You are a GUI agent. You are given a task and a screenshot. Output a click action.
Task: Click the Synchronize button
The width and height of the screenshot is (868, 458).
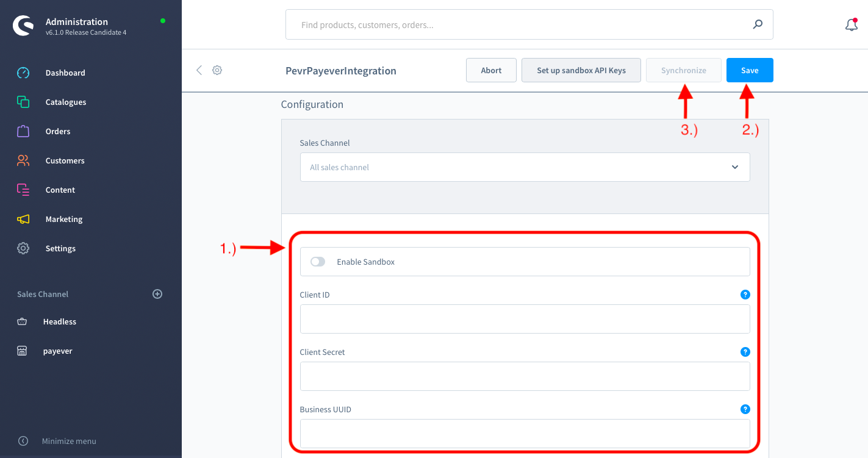coord(684,70)
